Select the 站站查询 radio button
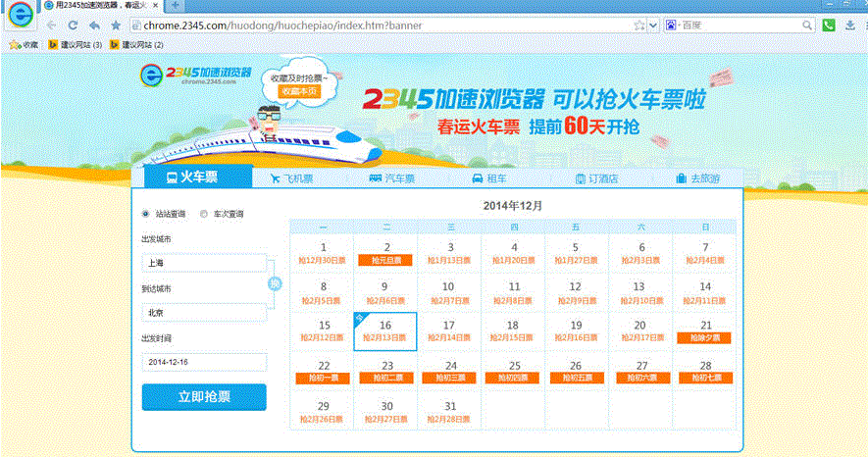 click(145, 214)
